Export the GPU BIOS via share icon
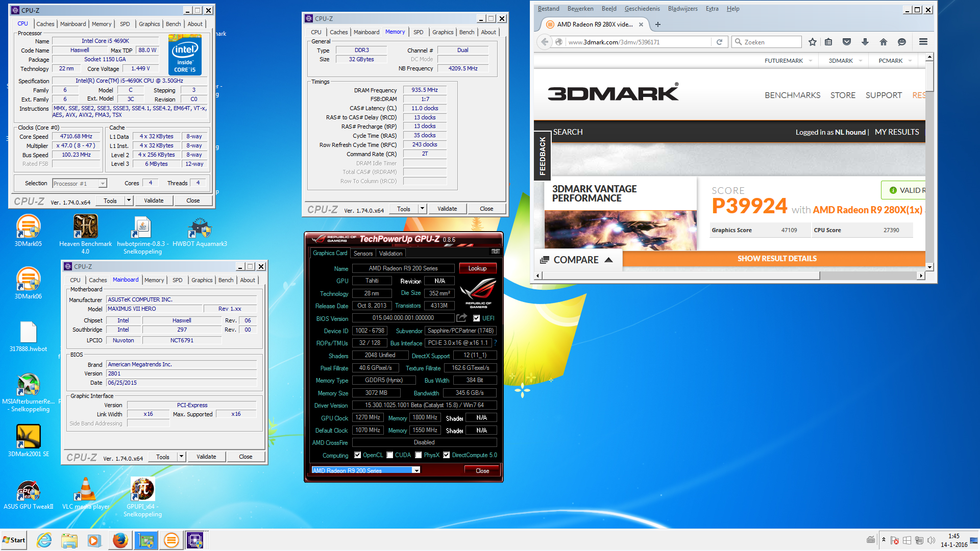This screenshot has width=980, height=551. (x=461, y=318)
